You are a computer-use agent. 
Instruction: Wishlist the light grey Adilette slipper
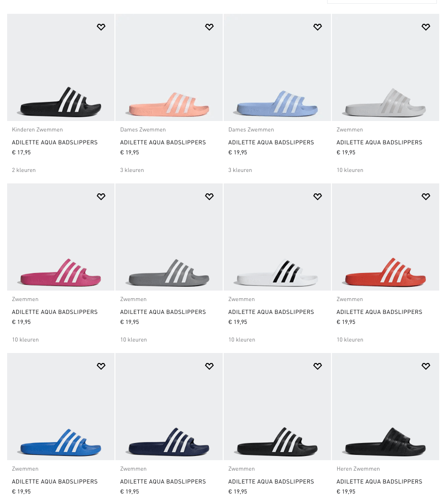(x=426, y=27)
